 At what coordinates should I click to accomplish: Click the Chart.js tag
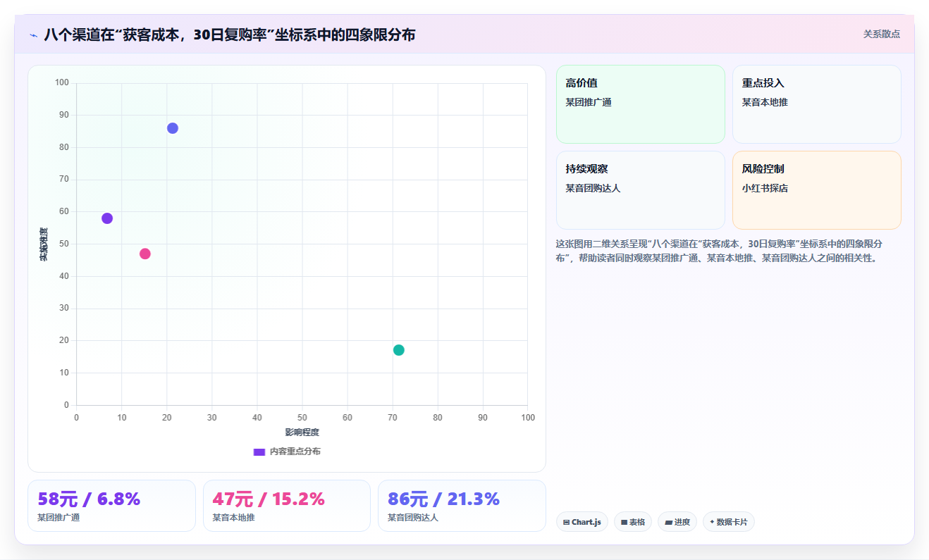tap(582, 522)
